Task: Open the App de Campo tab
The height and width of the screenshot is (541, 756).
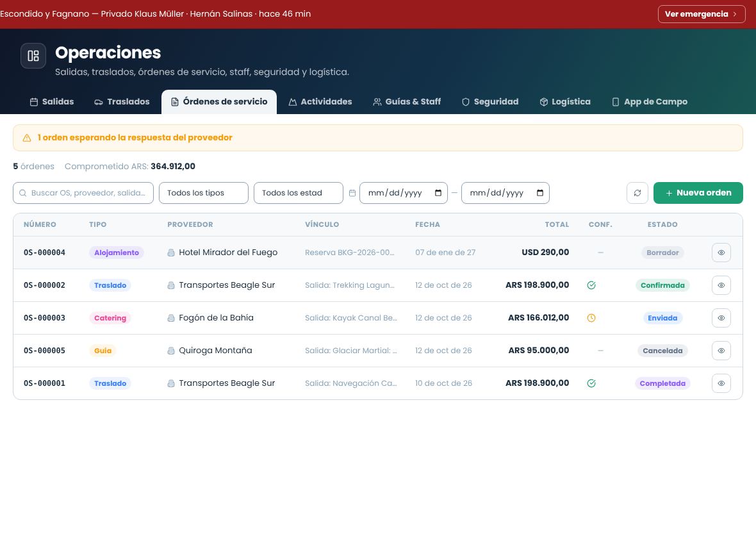Action: point(650,102)
